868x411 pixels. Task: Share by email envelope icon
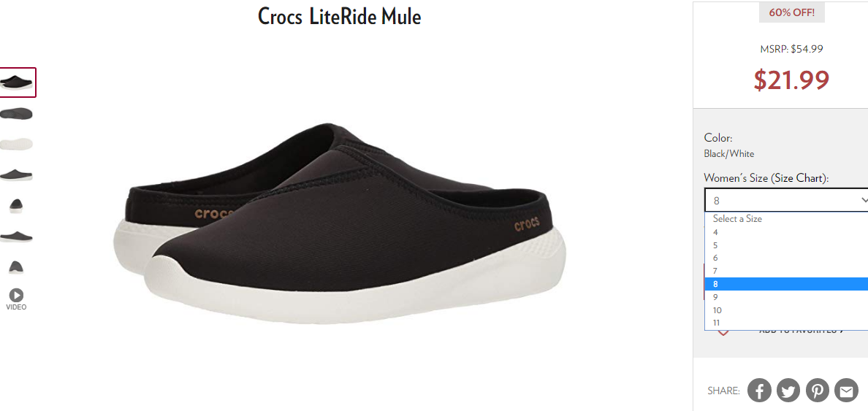[x=846, y=390]
